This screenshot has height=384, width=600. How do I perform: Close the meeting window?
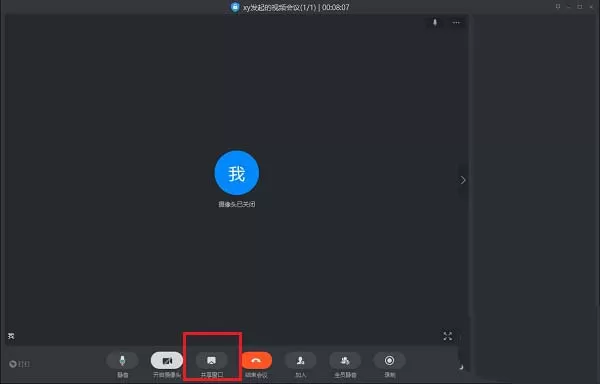click(x=592, y=7)
